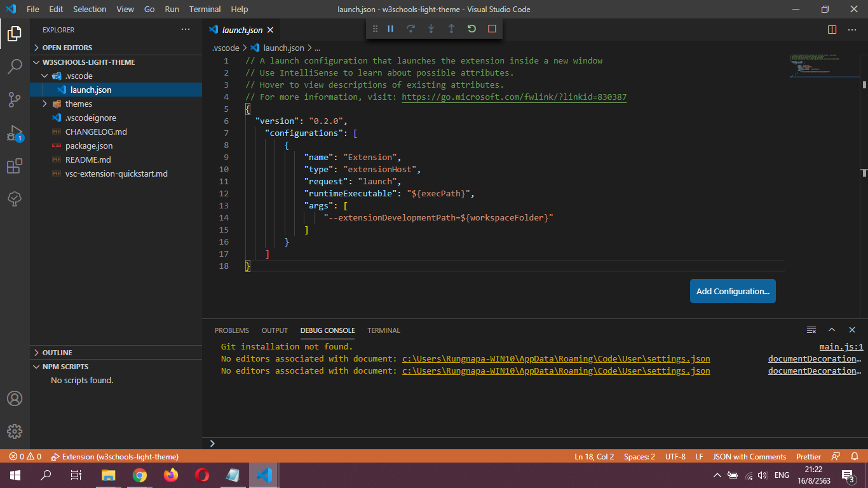Open notifications bell in status bar
This screenshot has width=868, height=488.
pos(855,457)
